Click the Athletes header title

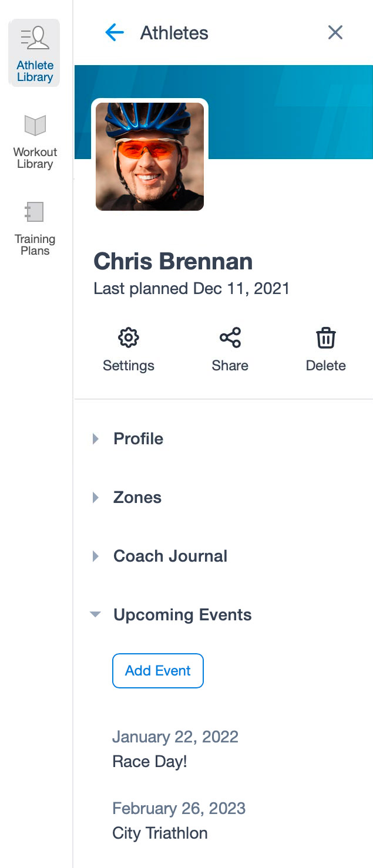(174, 33)
